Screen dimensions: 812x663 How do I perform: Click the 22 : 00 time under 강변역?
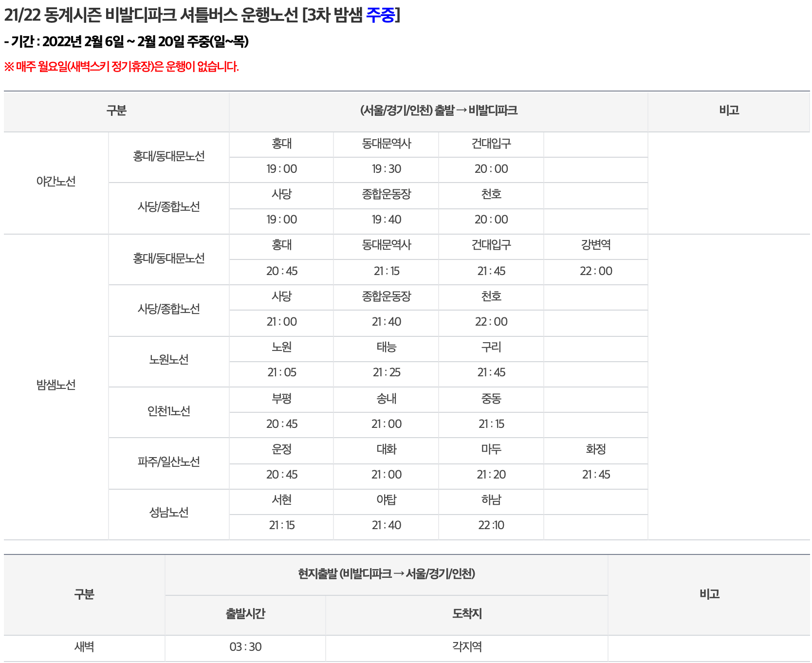596,271
